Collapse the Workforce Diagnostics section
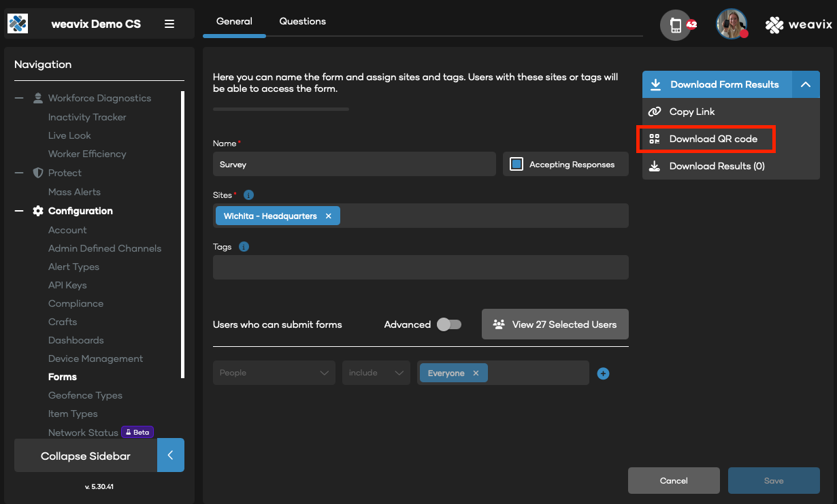This screenshot has height=504, width=837. [20, 98]
